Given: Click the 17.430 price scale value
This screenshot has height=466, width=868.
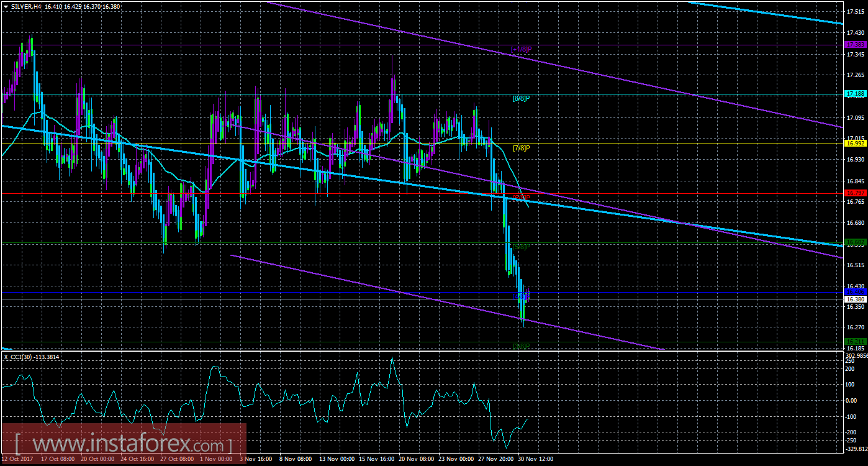Looking at the screenshot, I should (856, 32).
